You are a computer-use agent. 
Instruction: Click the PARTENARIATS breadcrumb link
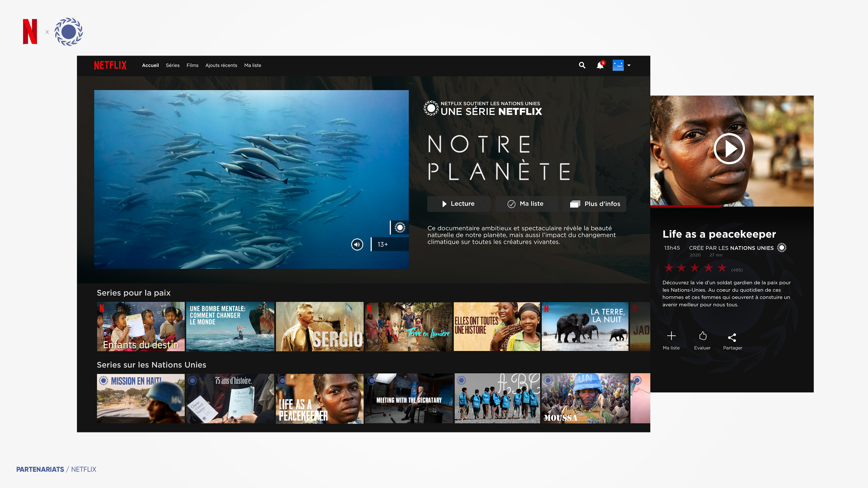40,469
